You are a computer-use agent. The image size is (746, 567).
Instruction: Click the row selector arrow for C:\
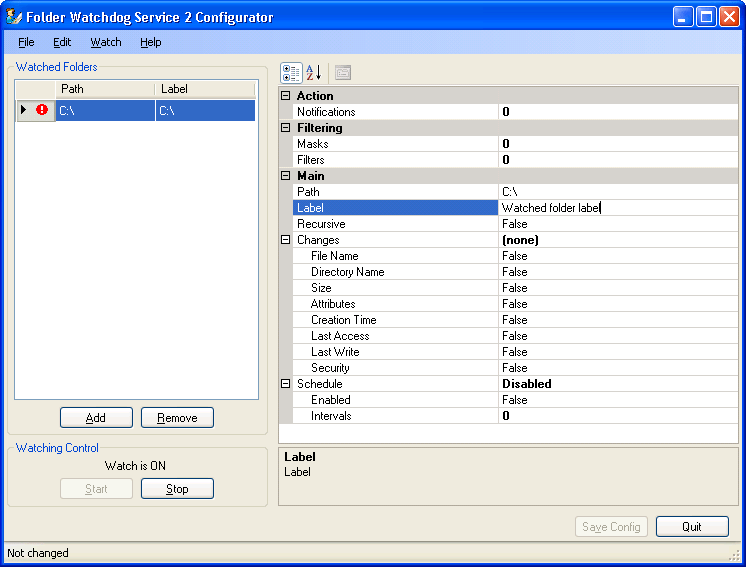(23, 110)
